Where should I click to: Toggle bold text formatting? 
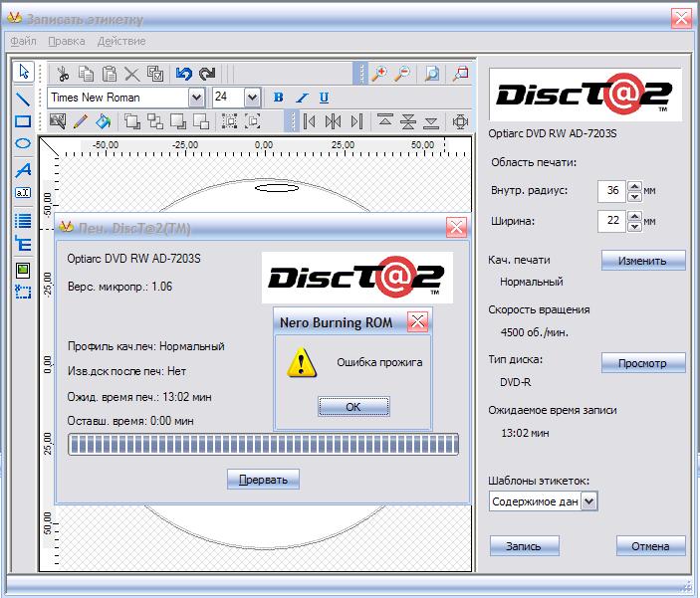pyautogui.click(x=279, y=98)
